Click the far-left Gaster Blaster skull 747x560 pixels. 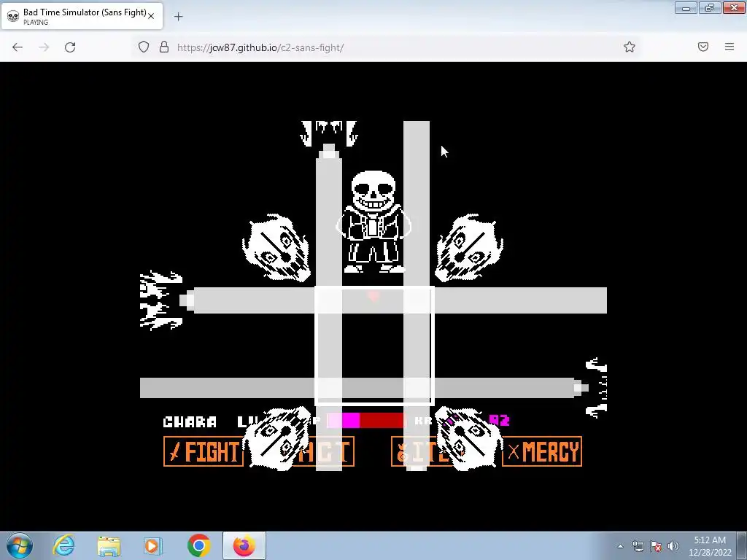tap(161, 300)
